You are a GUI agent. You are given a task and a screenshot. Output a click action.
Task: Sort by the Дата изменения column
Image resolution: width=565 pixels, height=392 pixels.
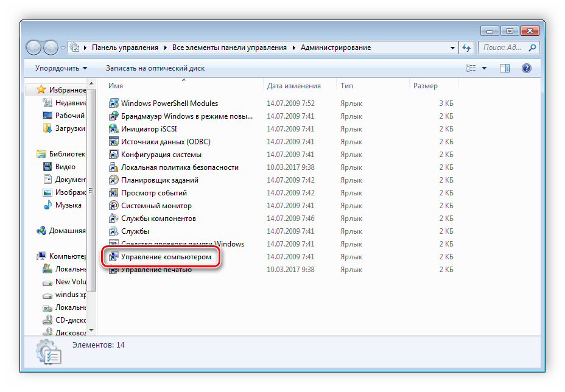click(293, 86)
